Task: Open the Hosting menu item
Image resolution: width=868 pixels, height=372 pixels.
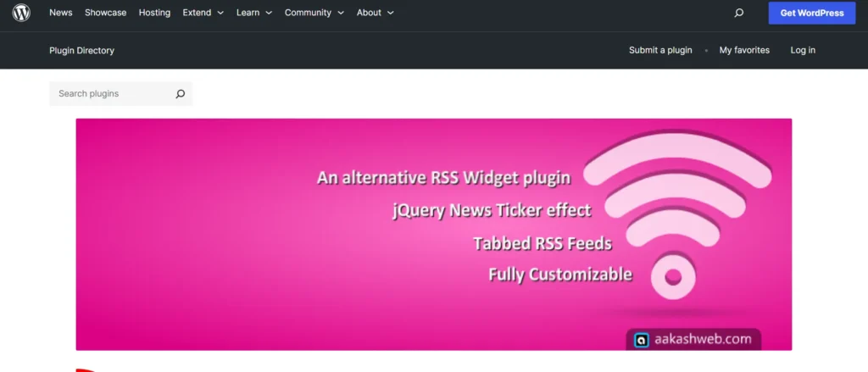Action: click(154, 13)
